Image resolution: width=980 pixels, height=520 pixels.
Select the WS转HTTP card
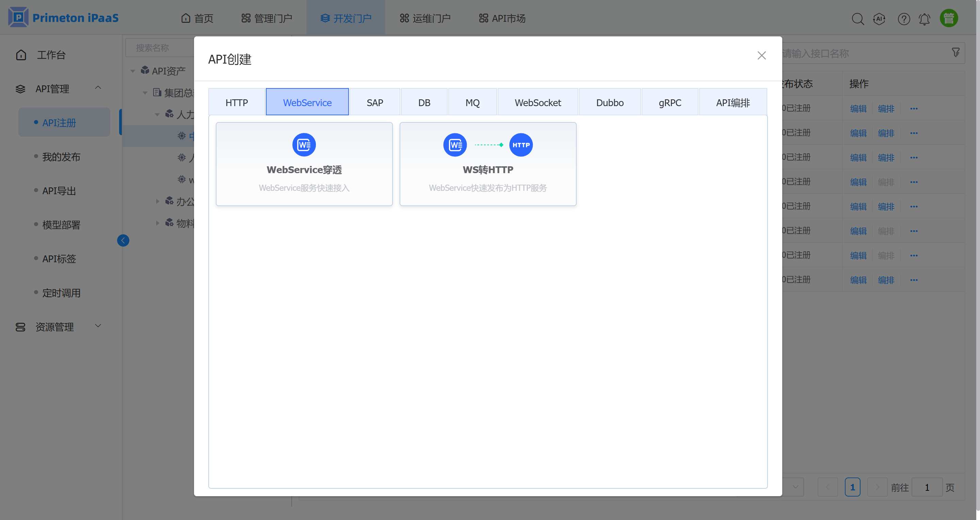pos(488,164)
